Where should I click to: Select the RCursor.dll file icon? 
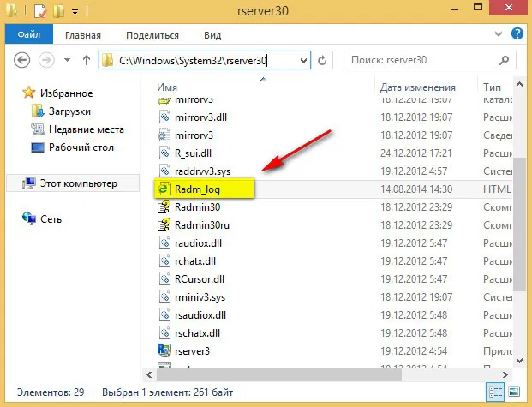tap(164, 279)
